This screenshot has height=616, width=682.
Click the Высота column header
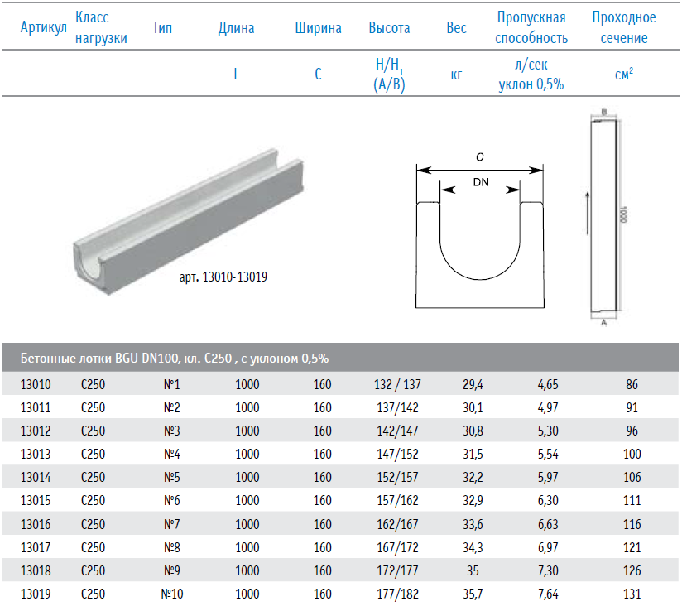pyautogui.click(x=389, y=28)
